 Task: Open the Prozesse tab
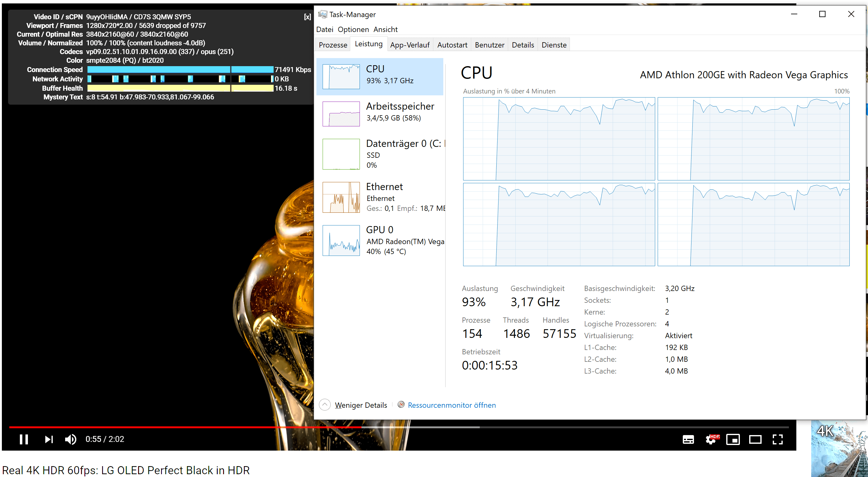(x=333, y=45)
